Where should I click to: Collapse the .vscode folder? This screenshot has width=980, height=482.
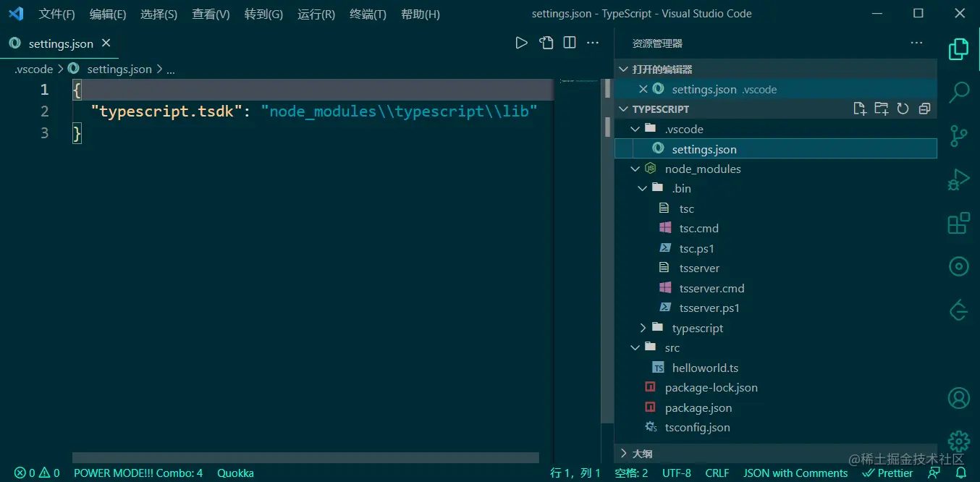(x=635, y=129)
